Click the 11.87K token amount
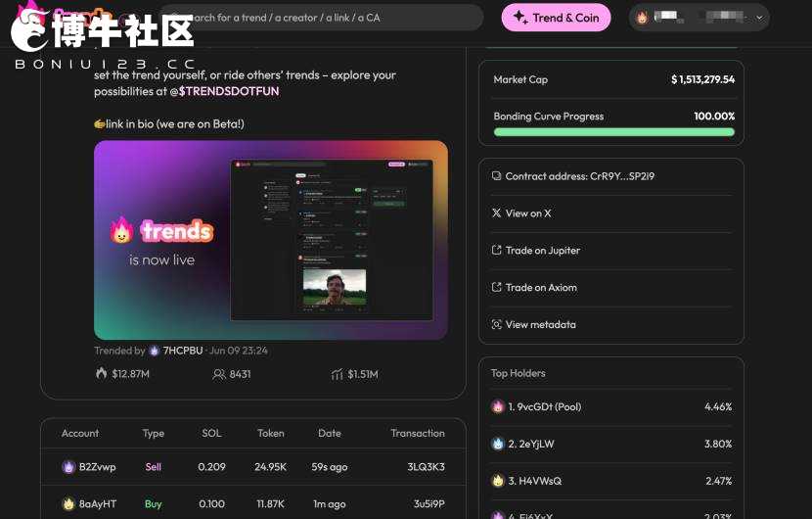 pyautogui.click(x=270, y=504)
